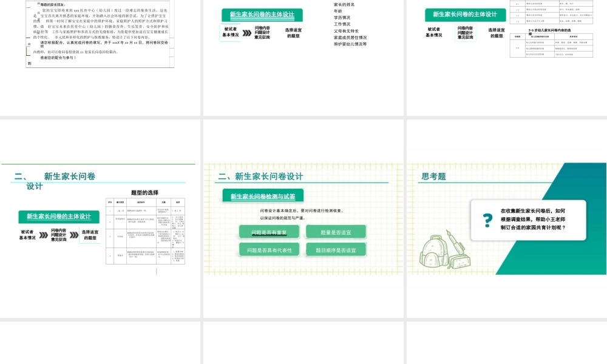Click the backpack illustration on 思考题 slide

[x=433, y=251]
